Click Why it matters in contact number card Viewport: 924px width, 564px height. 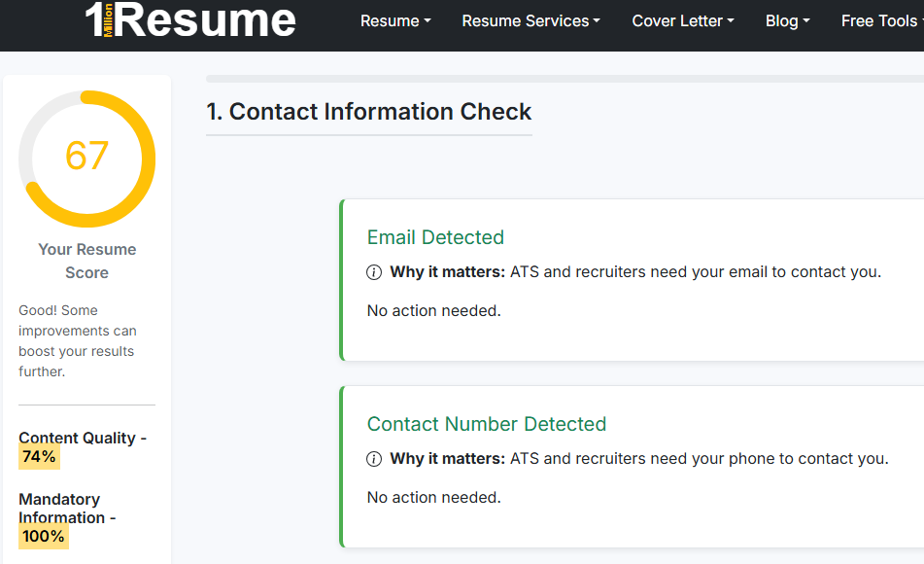click(447, 459)
